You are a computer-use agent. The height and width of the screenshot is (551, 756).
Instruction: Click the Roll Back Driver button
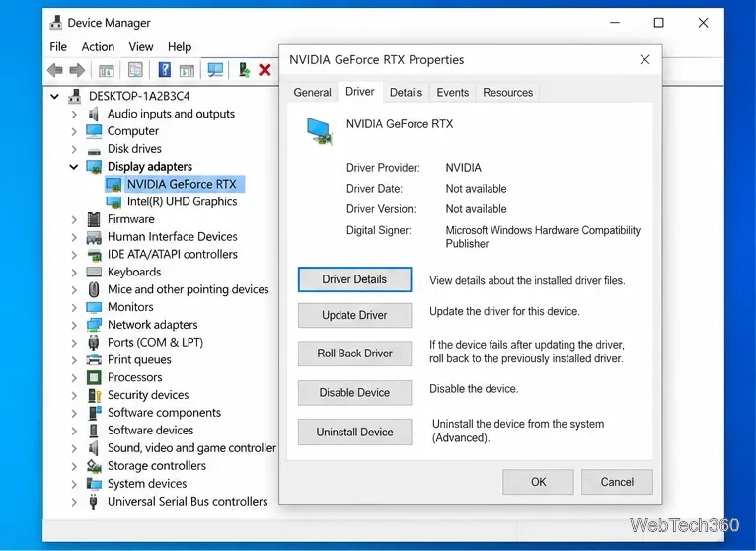pos(354,354)
